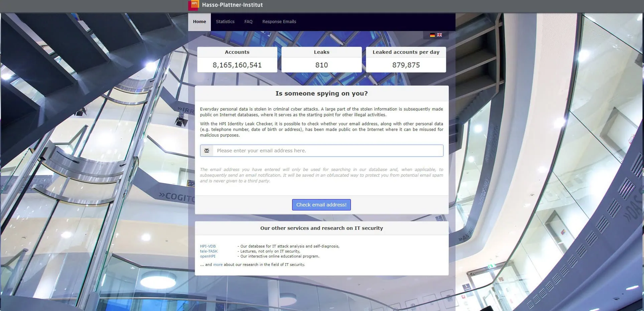This screenshot has height=311, width=644.
Task: Click the 'more' research link
Action: coord(218,265)
